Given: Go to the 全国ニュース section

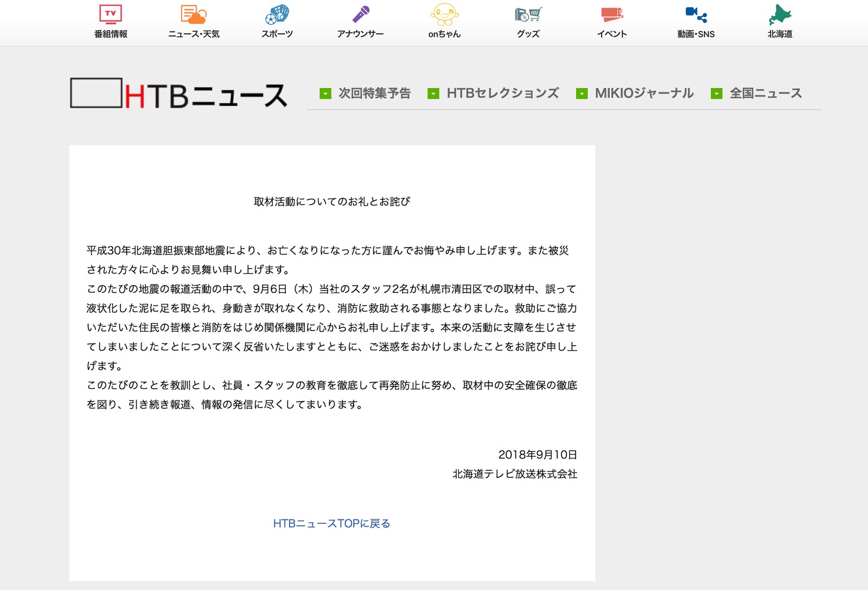Looking at the screenshot, I should [x=766, y=93].
